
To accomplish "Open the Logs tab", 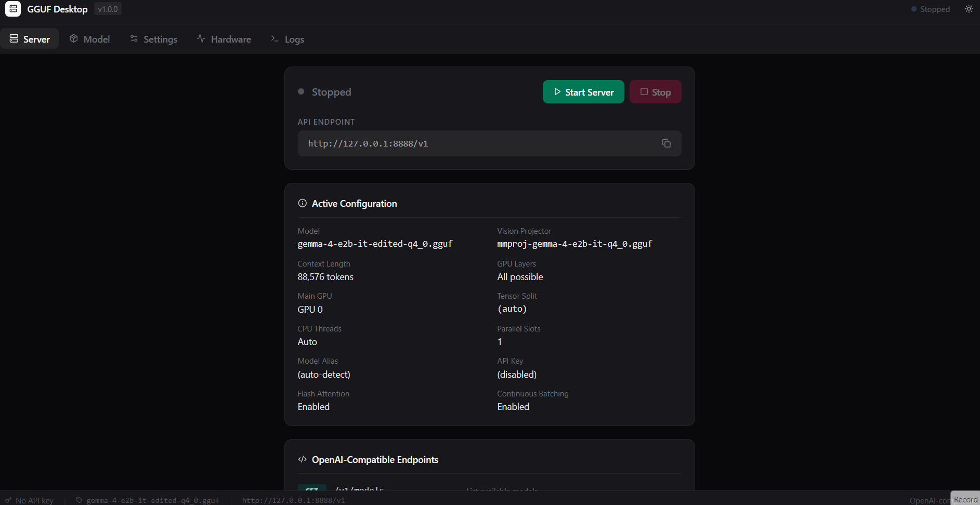I will (x=288, y=39).
